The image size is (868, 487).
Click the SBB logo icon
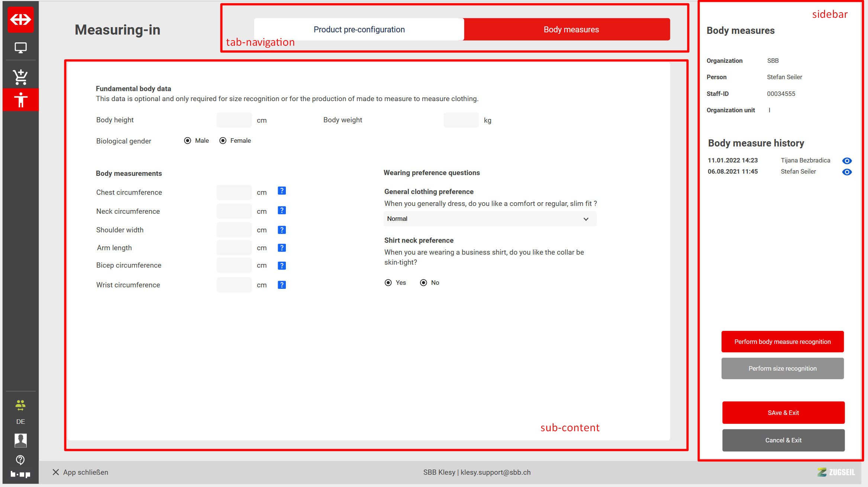click(x=20, y=19)
